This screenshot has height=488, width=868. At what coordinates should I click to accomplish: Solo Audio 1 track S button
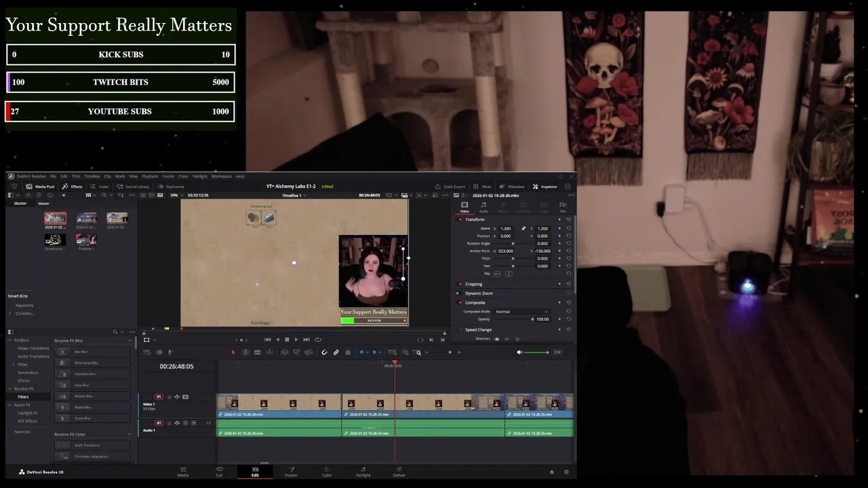[x=186, y=423]
